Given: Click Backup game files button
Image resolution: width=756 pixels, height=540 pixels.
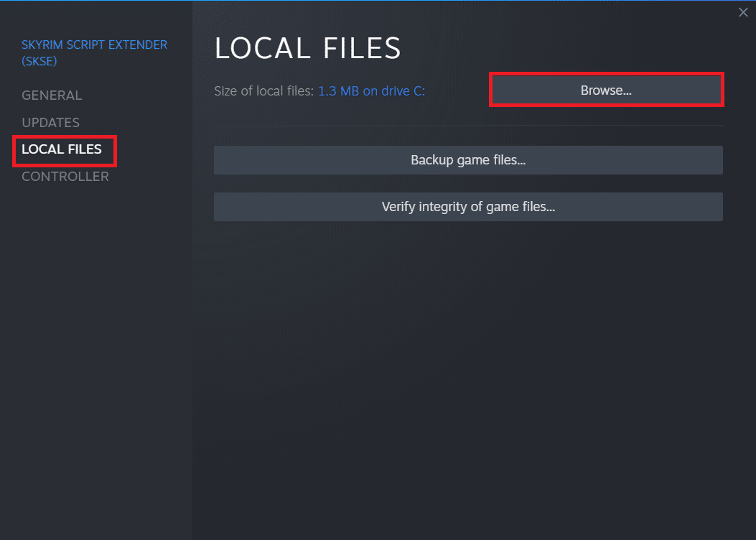Looking at the screenshot, I should point(468,160).
